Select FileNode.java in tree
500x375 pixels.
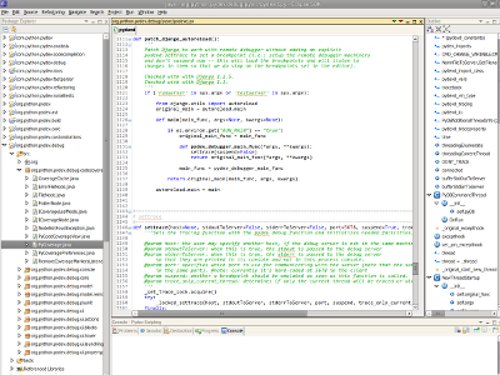49,195
